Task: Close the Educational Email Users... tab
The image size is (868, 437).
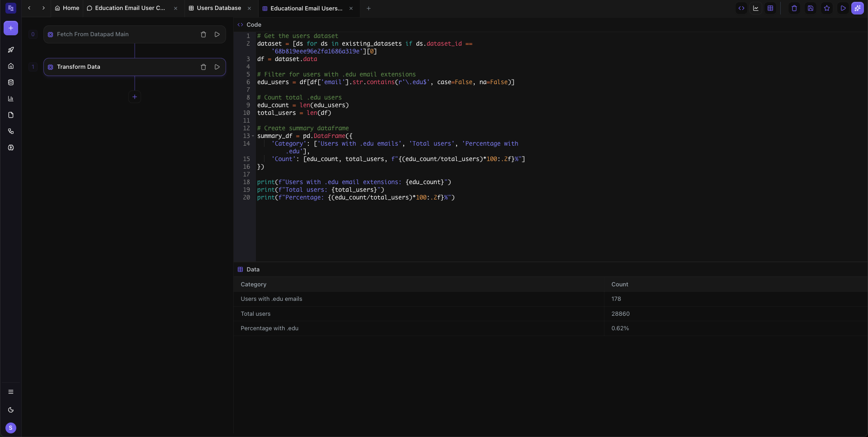Action: (351, 8)
